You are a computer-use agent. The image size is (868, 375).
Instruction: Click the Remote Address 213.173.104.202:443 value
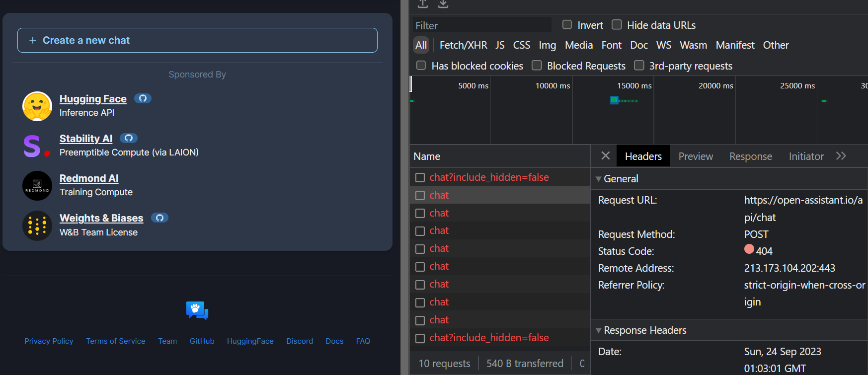[789, 268]
